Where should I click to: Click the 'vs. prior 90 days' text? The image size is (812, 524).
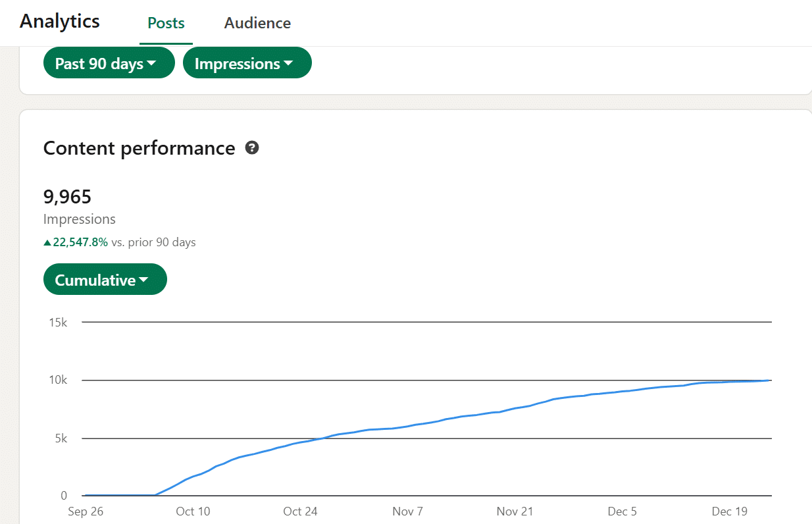pyautogui.click(x=153, y=242)
